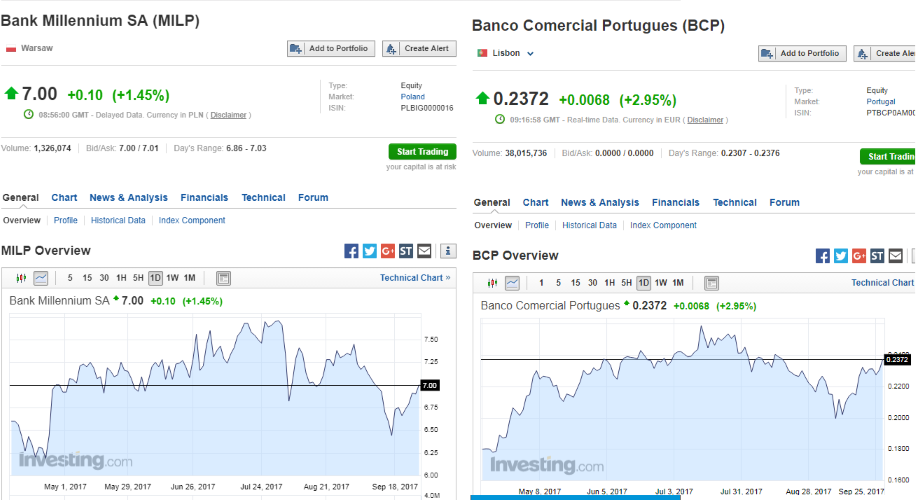This screenshot has height=500, width=923.
Task: Switch BCP chart to area view
Action: tap(512, 283)
